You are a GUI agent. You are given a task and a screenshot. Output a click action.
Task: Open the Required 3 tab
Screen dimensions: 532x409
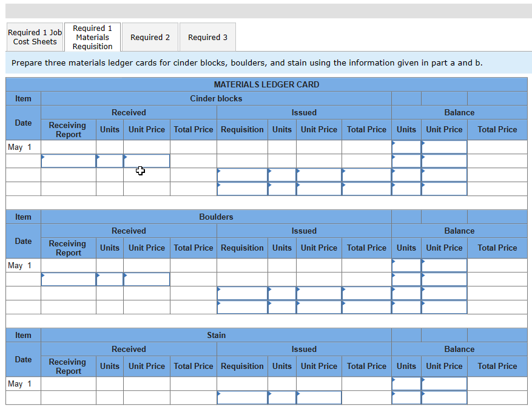207,36
